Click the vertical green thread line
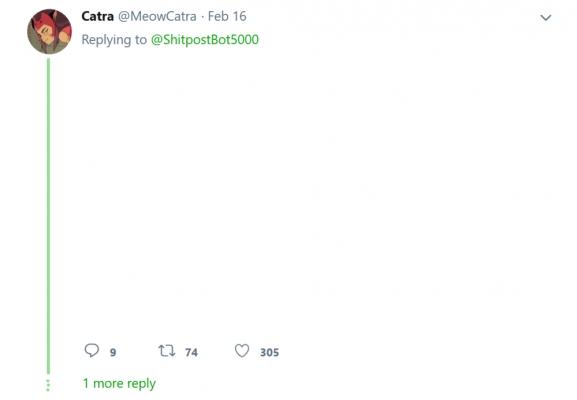 click(48, 216)
